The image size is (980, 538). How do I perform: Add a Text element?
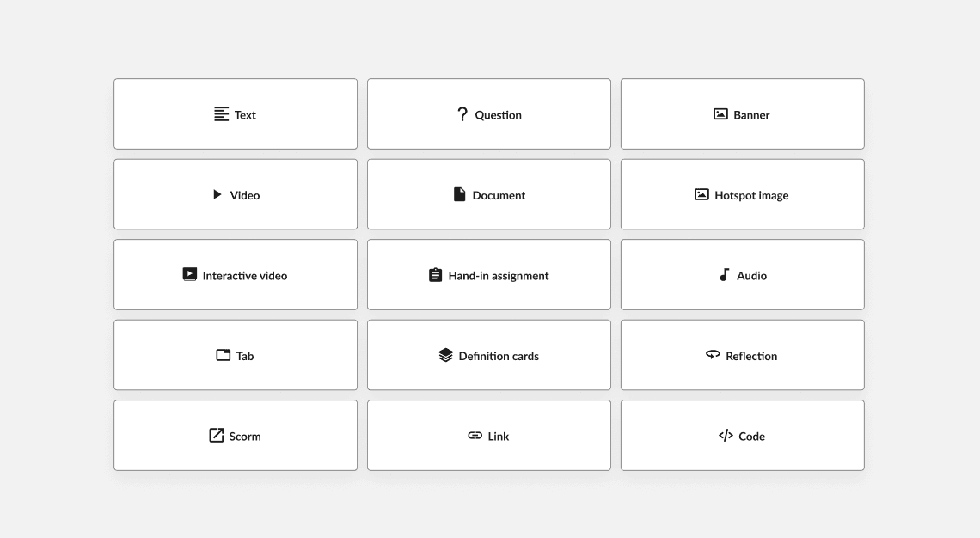[236, 113]
